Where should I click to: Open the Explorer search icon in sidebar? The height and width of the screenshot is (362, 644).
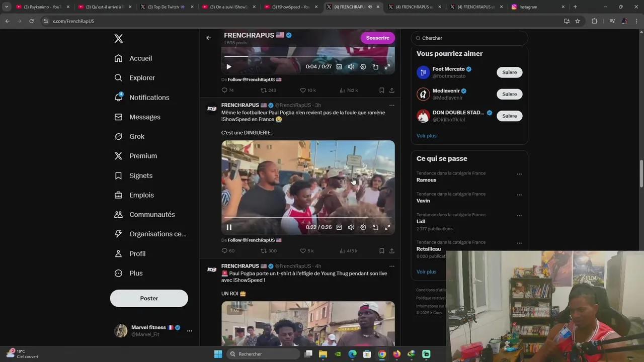(118, 78)
